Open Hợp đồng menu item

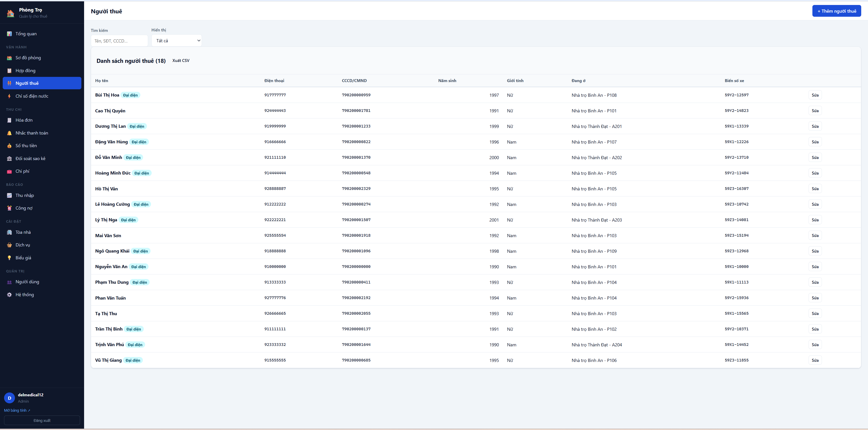pos(42,71)
